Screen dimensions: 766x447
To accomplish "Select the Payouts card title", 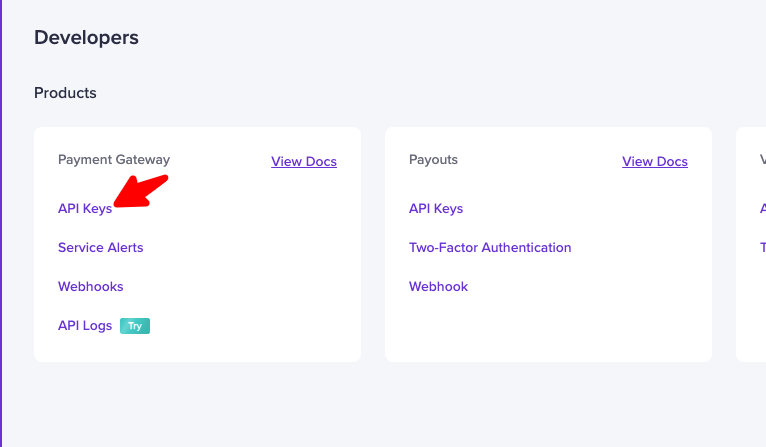I will pos(433,160).
